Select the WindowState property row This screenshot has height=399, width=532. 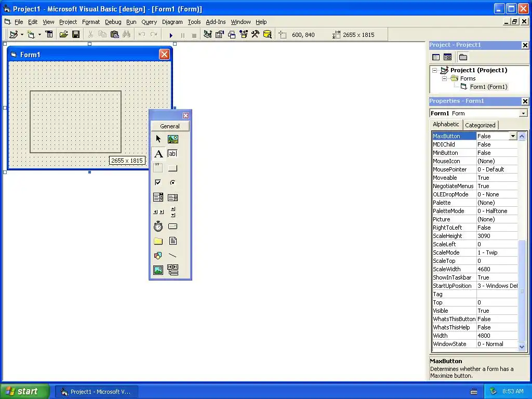(475, 344)
